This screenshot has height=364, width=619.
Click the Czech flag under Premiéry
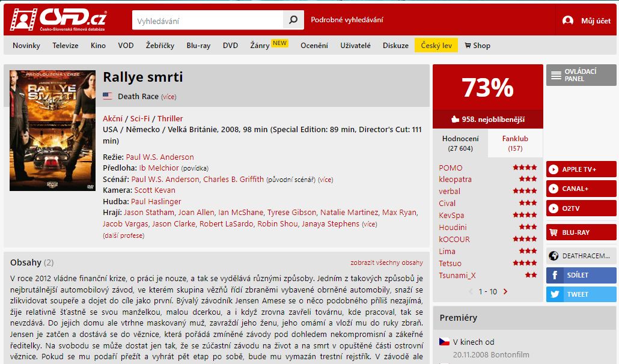tap(445, 342)
